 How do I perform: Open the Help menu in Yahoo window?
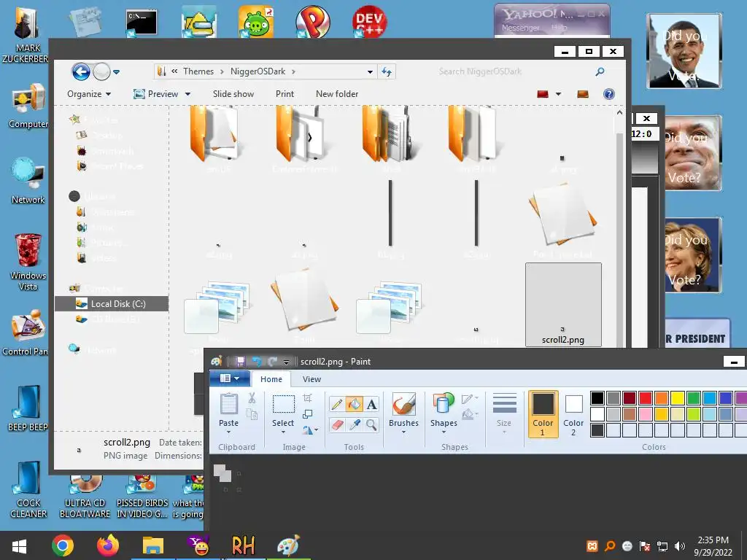coord(560,28)
